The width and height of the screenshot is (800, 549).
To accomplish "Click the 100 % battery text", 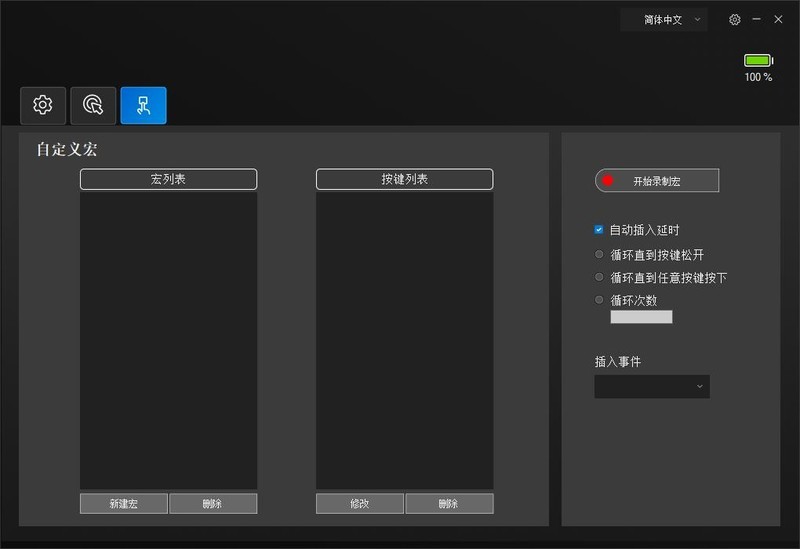I will 758,77.
